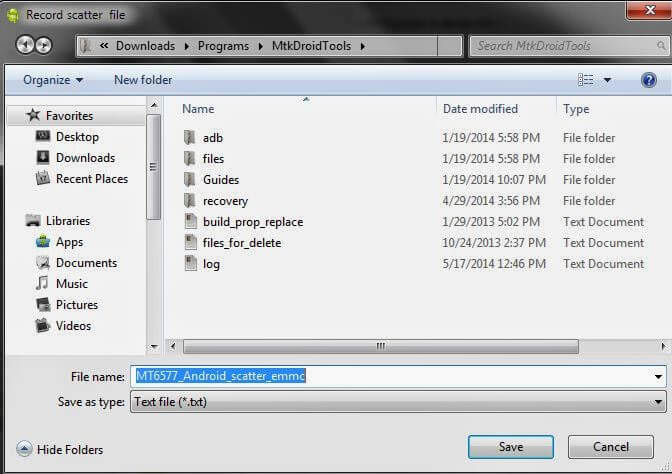Click the Back navigation arrow button
Image resolution: width=672 pixels, height=474 pixels.
pos(24,45)
